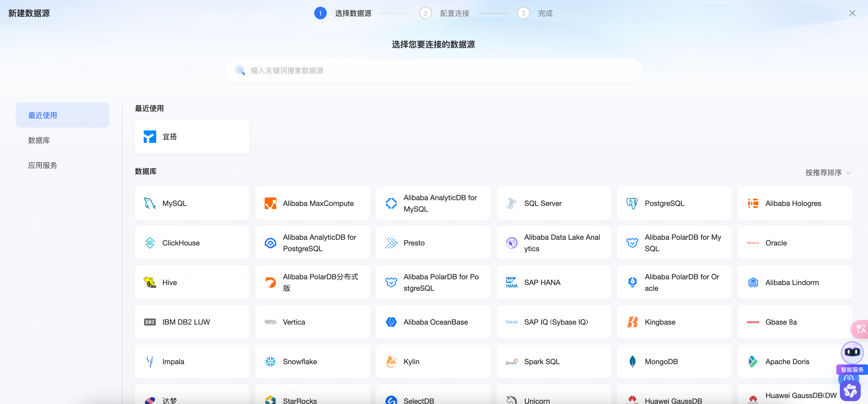
Task: Select SAP IQ (Sybase IQ) card
Action: [x=553, y=322]
